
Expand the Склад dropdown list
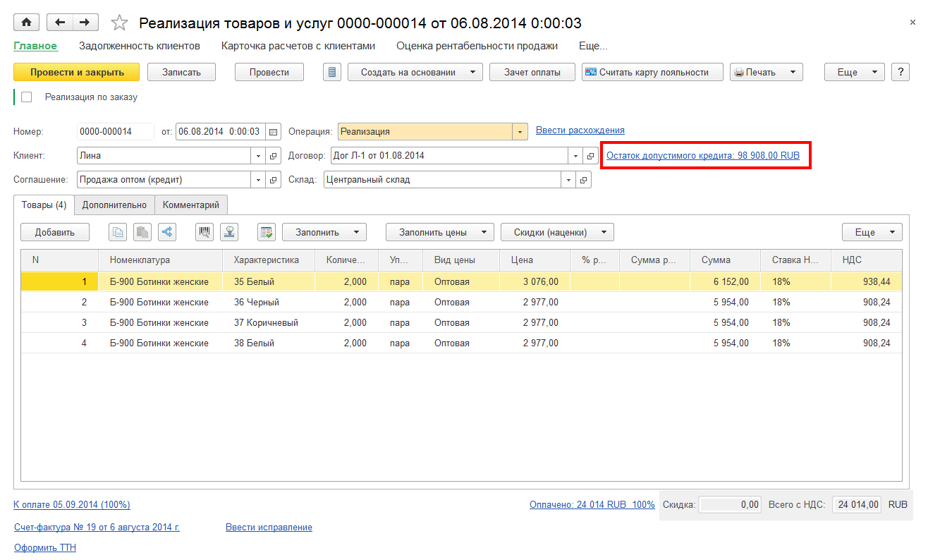(568, 180)
